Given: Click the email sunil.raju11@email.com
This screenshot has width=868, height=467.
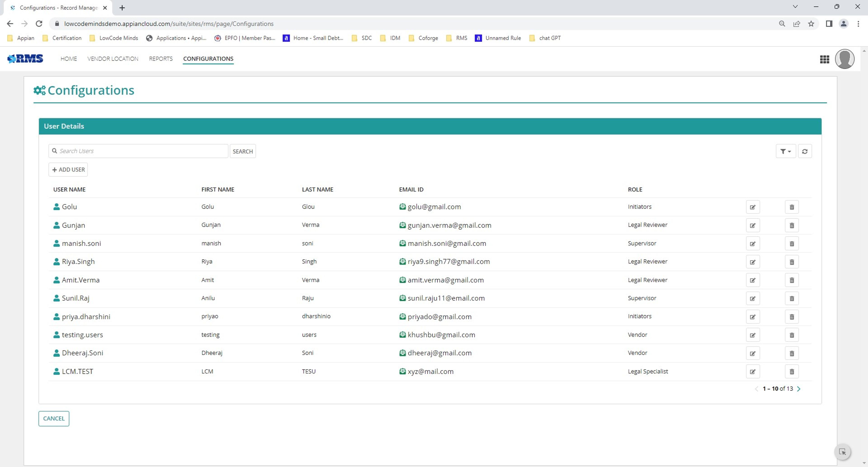Looking at the screenshot, I should click(446, 298).
